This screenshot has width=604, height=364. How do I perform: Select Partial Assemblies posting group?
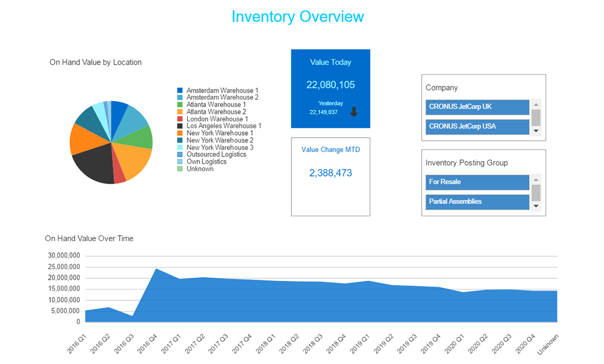point(477,202)
